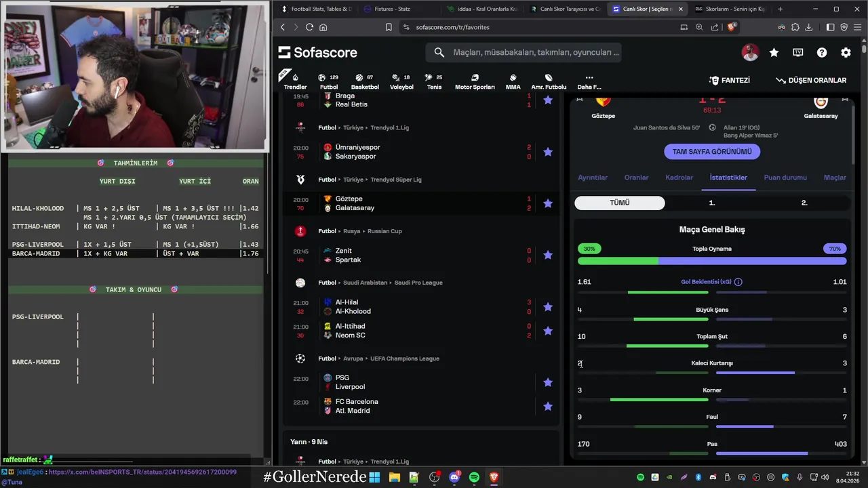Switch to İstatistikler tab
The width and height of the screenshot is (868, 488).
tap(728, 178)
